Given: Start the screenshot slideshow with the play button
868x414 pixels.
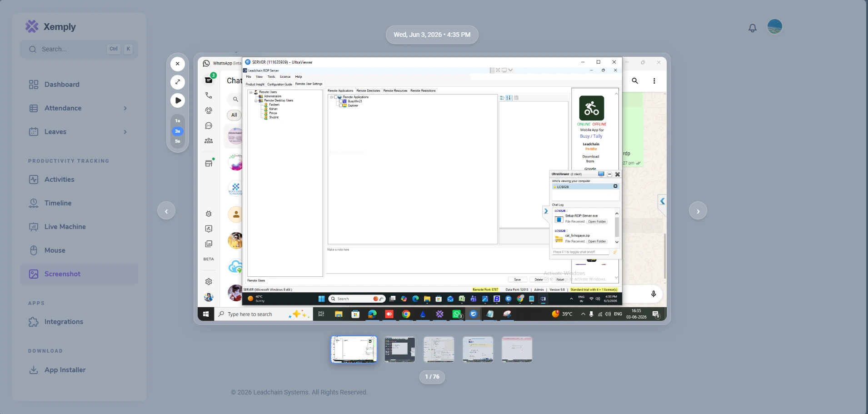Looking at the screenshot, I should [x=178, y=100].
